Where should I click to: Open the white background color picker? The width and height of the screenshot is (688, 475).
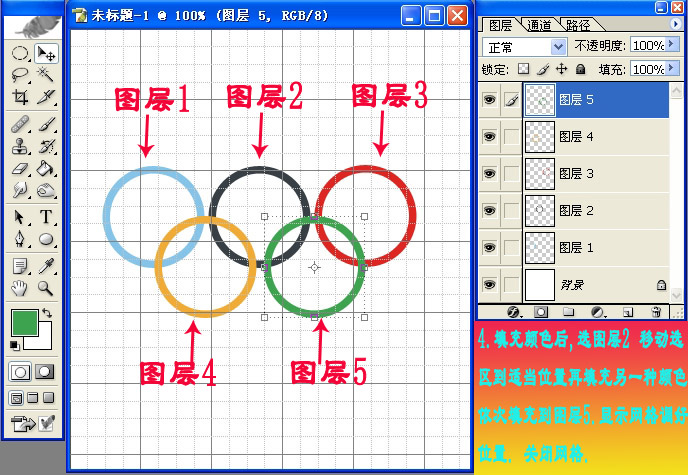(x=43, y=341)
